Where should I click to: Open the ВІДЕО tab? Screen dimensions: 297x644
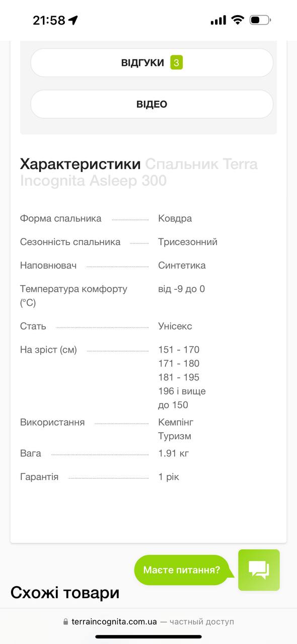click(152, 104)
